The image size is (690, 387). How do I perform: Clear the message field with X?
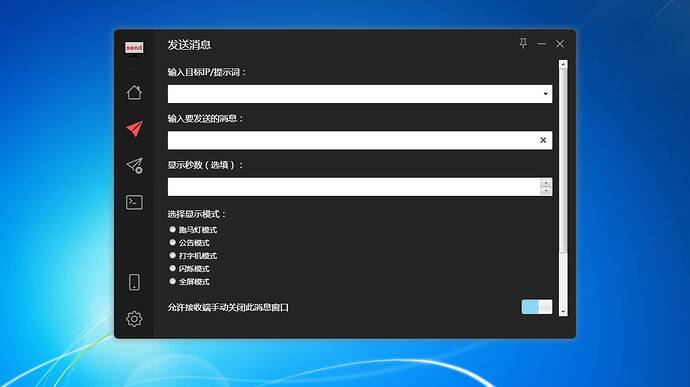(543, 140)
